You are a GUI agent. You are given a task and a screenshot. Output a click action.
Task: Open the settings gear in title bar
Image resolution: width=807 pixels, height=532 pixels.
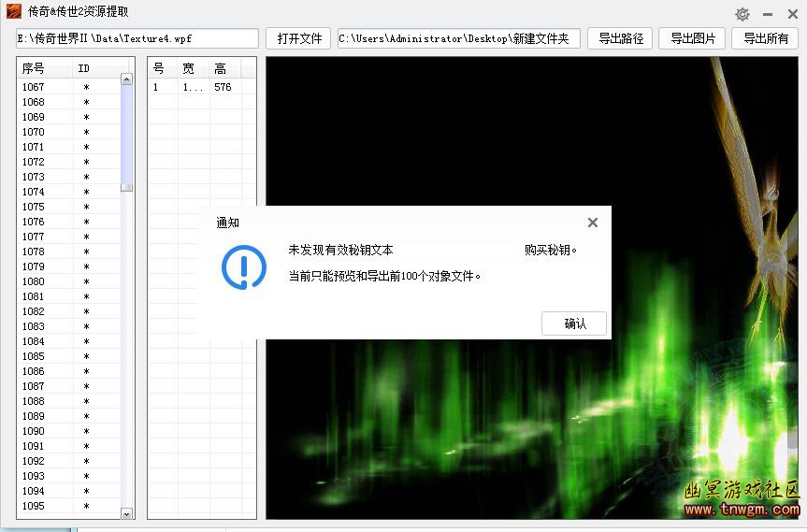742,14
